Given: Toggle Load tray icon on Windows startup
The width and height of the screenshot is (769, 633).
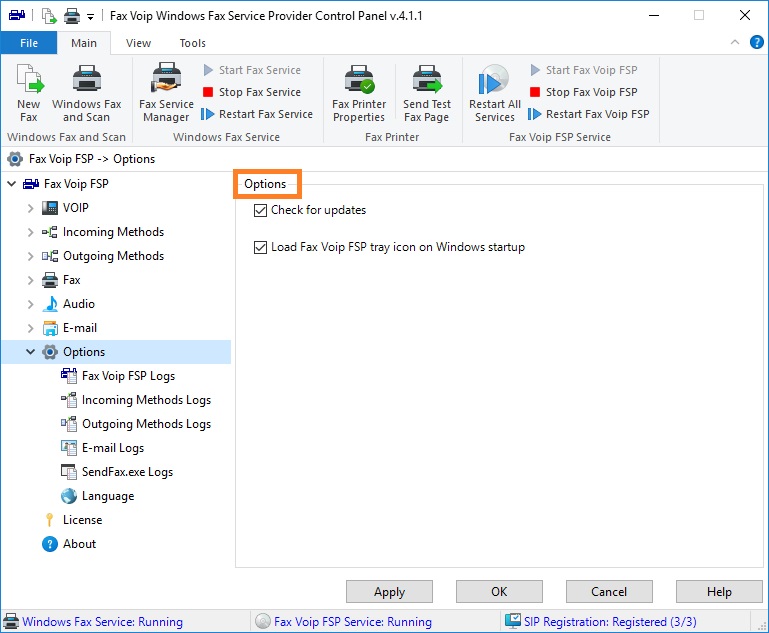Looking at the screenshot, I should (x=260, y=247).
